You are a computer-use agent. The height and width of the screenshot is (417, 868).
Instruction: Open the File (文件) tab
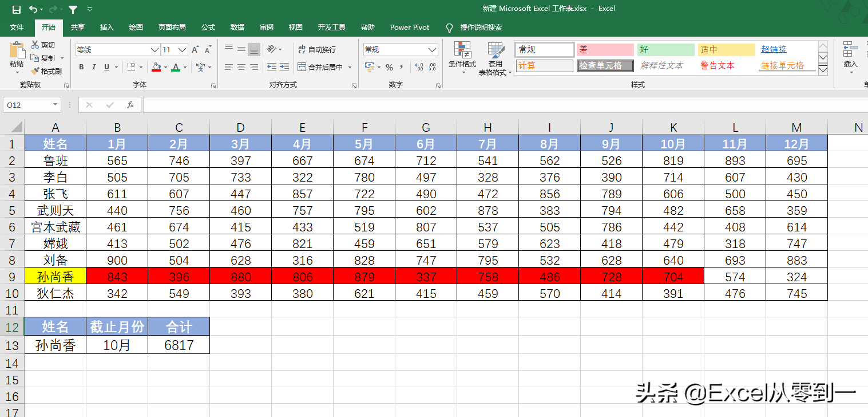(17, 27)
